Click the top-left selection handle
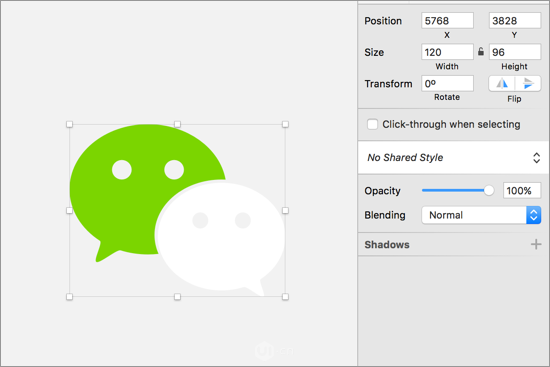This screenshot has height=367, width=550. pyautogui.click(x=69, y=124)
